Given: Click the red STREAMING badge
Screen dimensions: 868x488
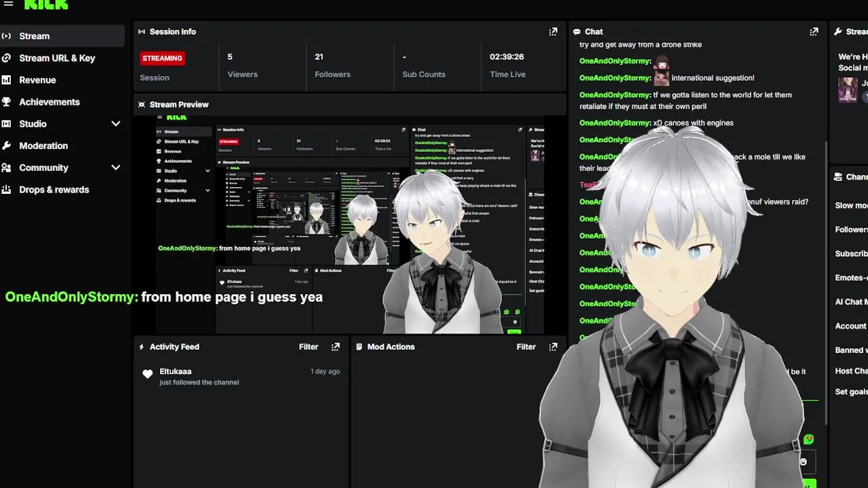Looking at the screenshot, I should coord(162,58).
